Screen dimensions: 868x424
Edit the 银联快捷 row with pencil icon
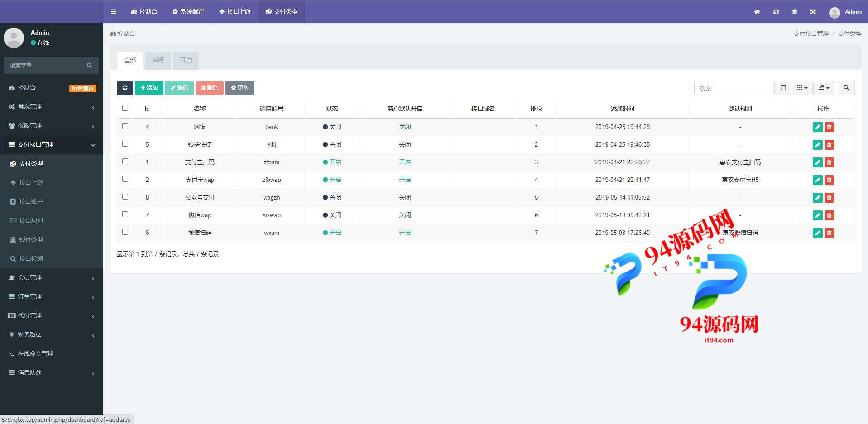coord(817,145)
